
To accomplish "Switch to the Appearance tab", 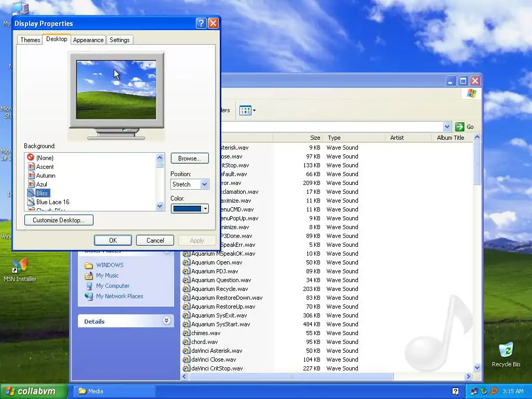I will pos(88,39).
